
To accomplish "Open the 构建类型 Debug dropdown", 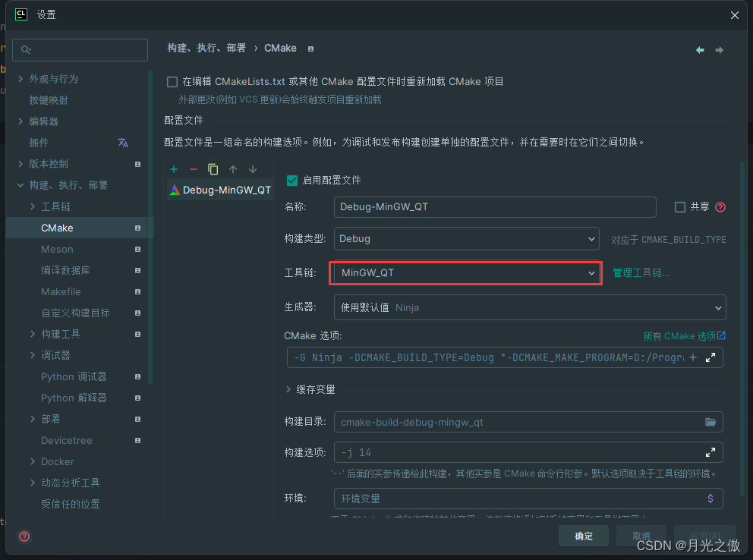I will [466, 238].
